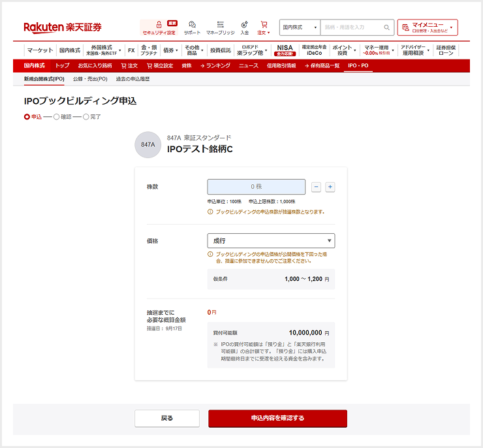Click the 株数 share quantity input field
This screenshot has width=483, height=448.
[x=256, y=187]
